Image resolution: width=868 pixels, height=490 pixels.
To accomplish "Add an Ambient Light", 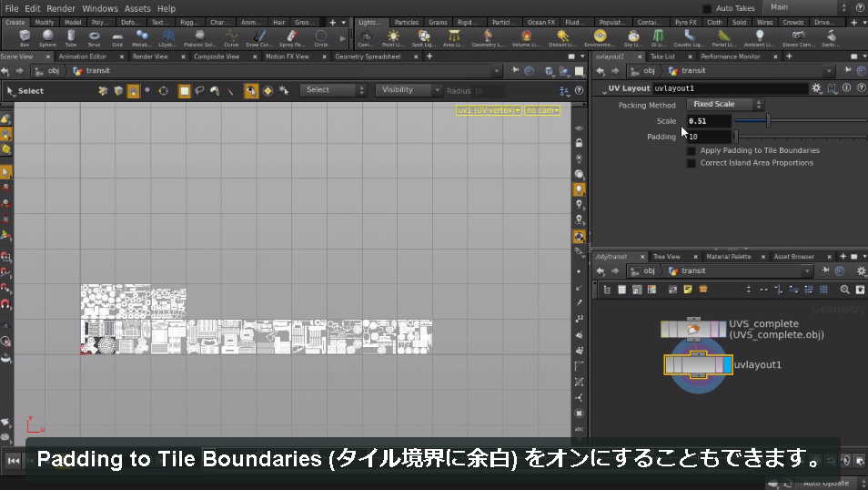I will tap(759, 38).
